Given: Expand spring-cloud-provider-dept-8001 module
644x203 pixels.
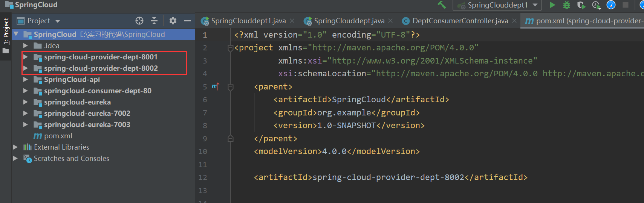Looking at the screenshot, I should 26,57.
